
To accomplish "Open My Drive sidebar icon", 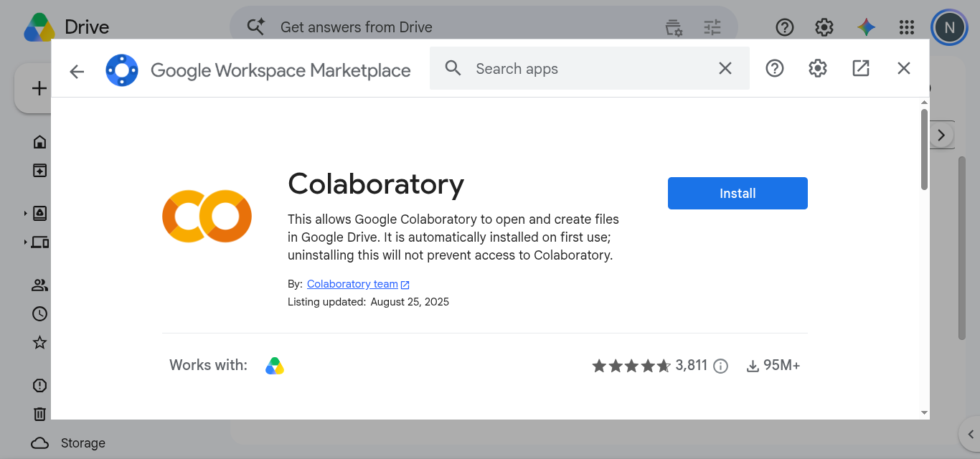I will (x=40, y=213).
